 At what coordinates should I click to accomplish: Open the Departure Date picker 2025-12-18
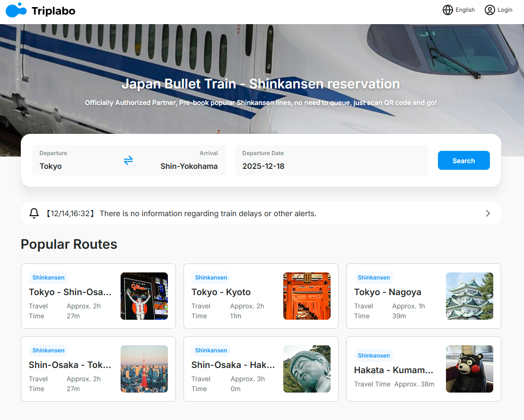(x=332, y=160)
